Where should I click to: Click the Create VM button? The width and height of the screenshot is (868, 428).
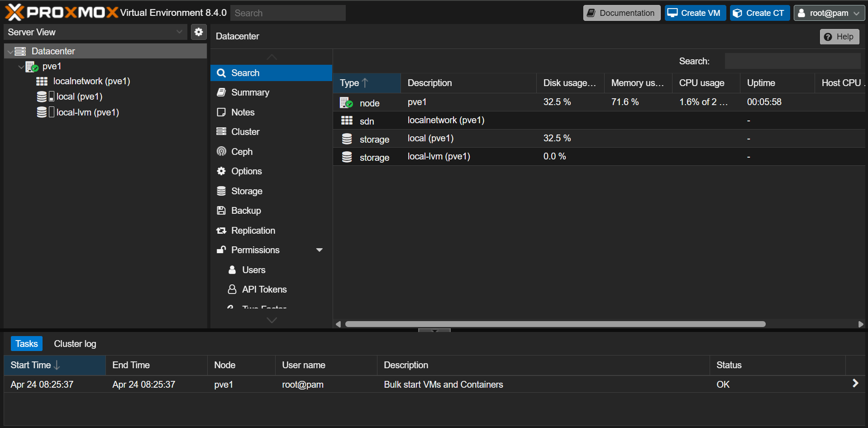pyautogui.click(x=695, y=13)
